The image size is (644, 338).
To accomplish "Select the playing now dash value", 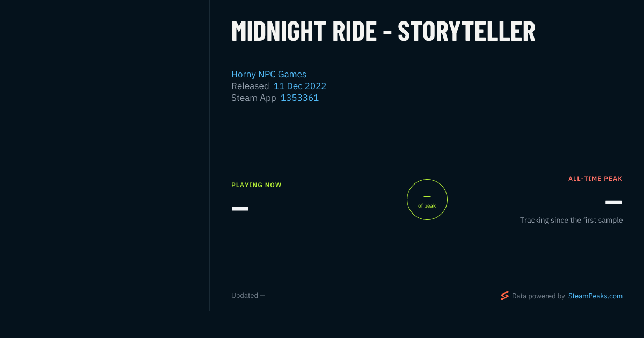I will (240, 208).
